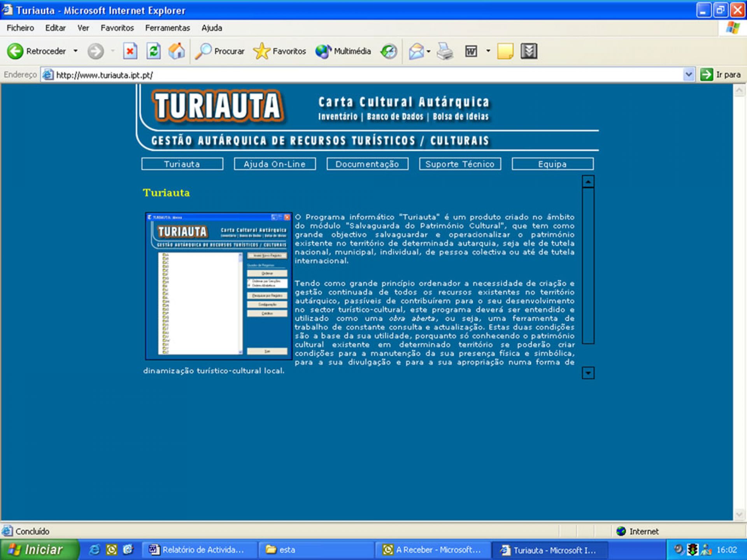Viewport: 747px width, 560px height.
Task: Open the Ferramentas menu
Action: [x=167, y=28]
